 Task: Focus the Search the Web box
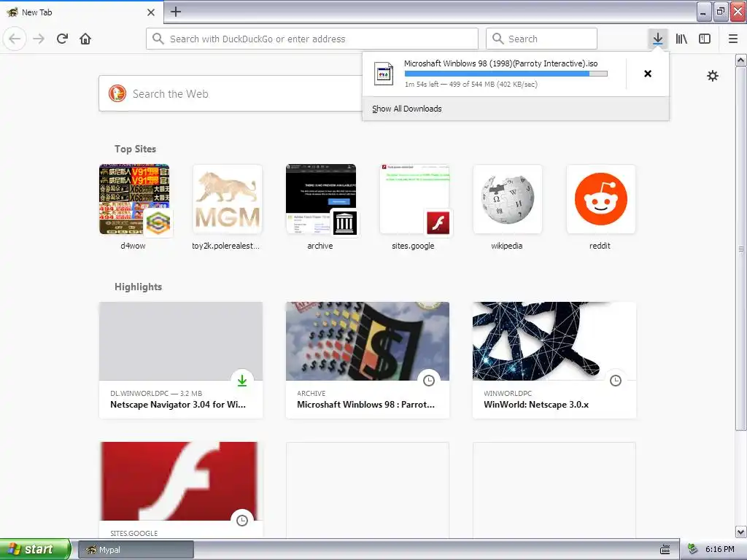click(x=231, y=93)
